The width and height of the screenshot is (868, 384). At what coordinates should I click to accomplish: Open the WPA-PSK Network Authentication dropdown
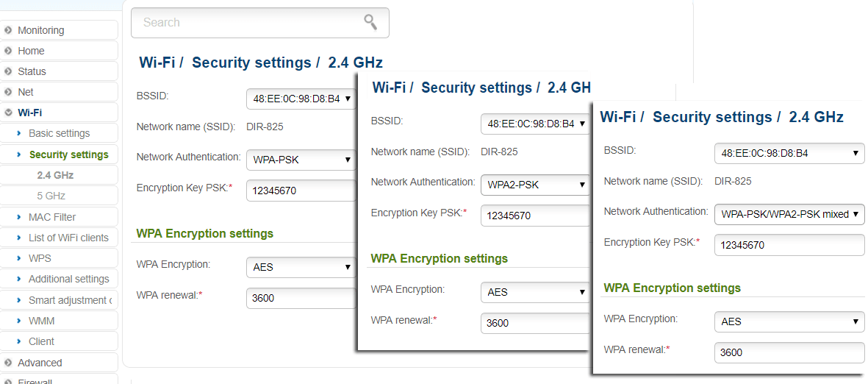(301, 160)
